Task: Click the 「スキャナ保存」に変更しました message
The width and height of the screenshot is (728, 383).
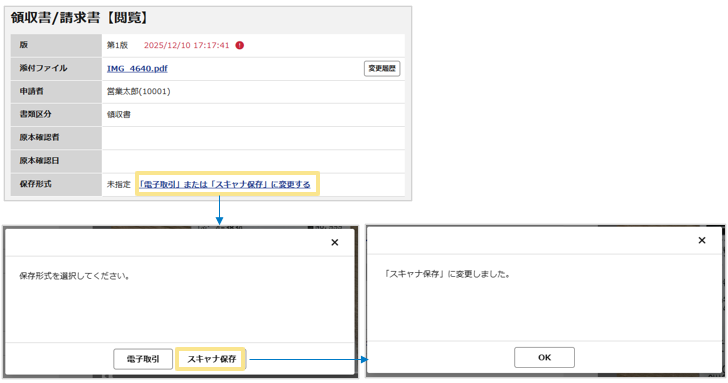Action: click(x=447, y=274)
